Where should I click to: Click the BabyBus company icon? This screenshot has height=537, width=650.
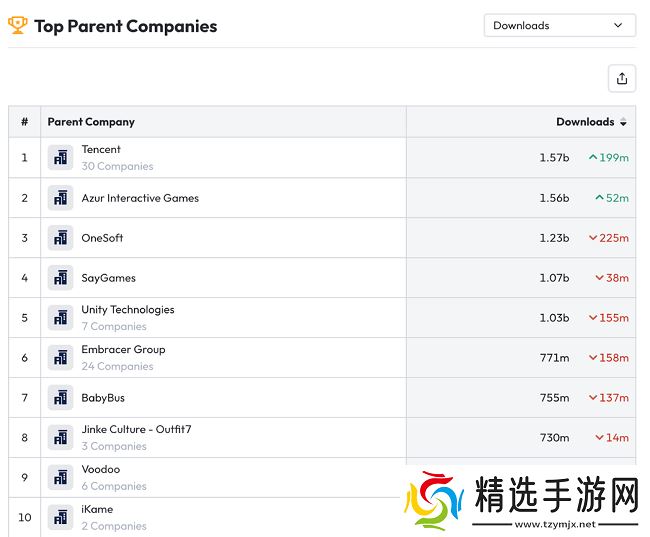(x=60, y=398)
